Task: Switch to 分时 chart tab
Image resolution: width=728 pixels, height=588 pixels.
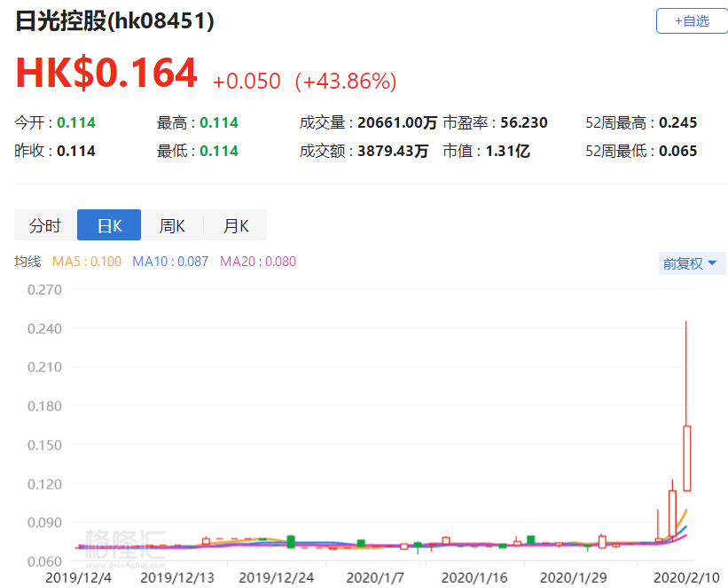Action: (x=45, y=225)
